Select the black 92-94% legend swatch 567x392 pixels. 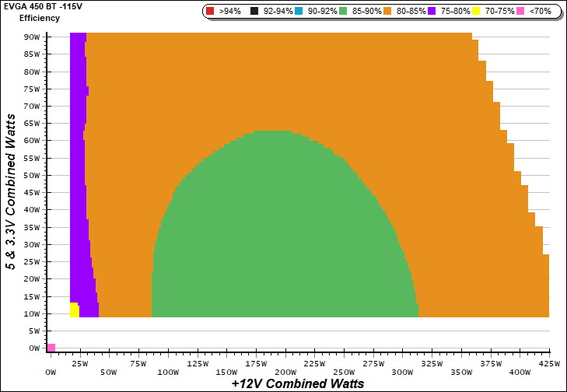click(254, 12)
